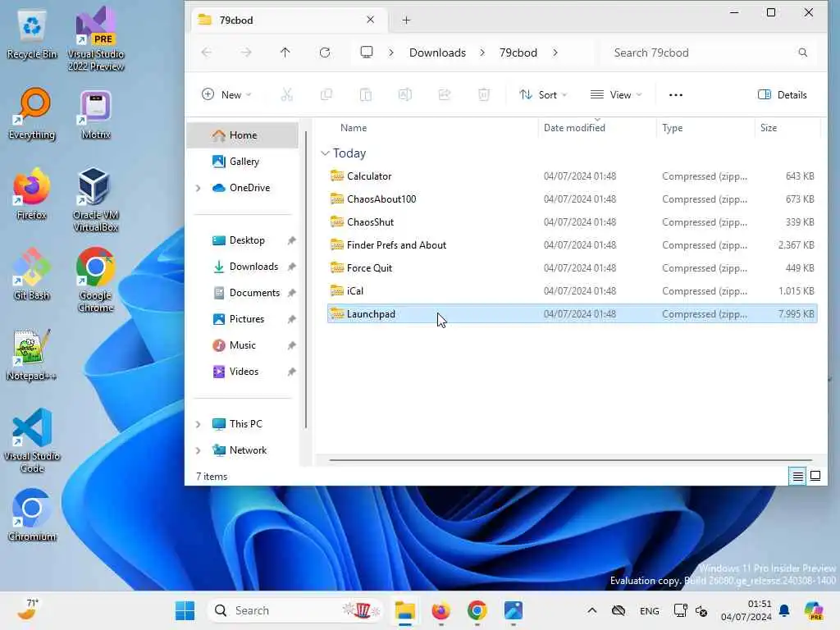Refresh the 79cbod folder view
The height and width of the screenshot is (630, 840).
click(325, 52)
